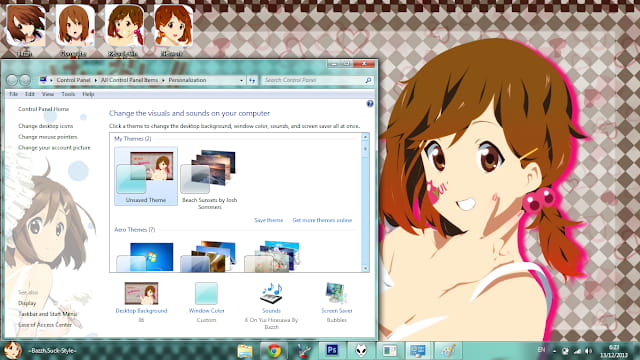Open the File menu

click(13, 94)
